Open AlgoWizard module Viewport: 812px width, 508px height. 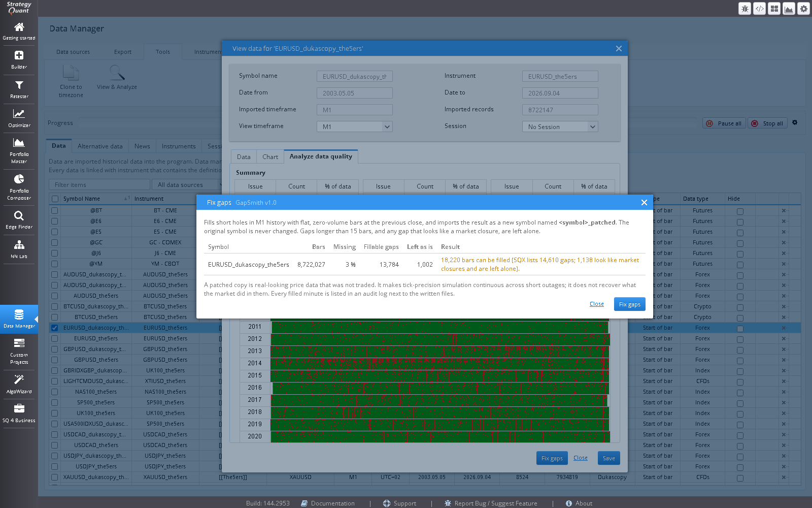coord(19,384)
